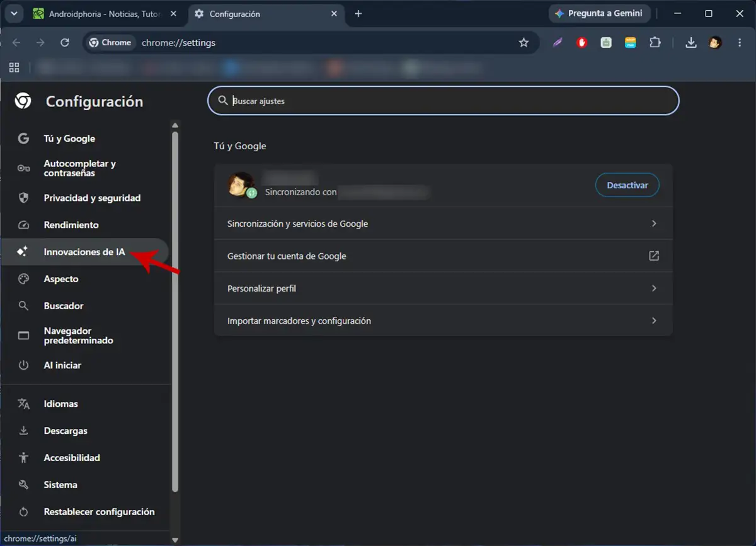Click the Sincronizando con status text
This screenshot has height=546, width=756.
coord(301,192)
